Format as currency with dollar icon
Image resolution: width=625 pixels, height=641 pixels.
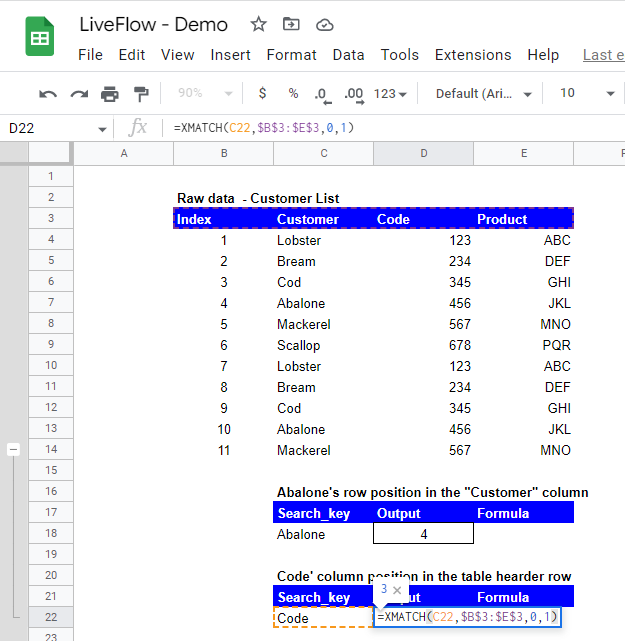pos(262,93)
